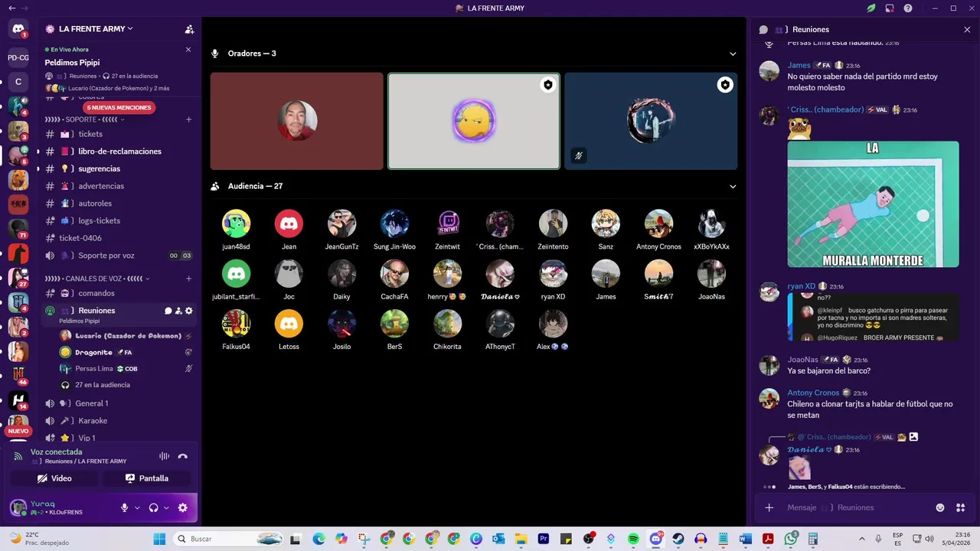Click the green leaf icon in title bar
This screenshot has height=551, width=980.
[871, 8]
